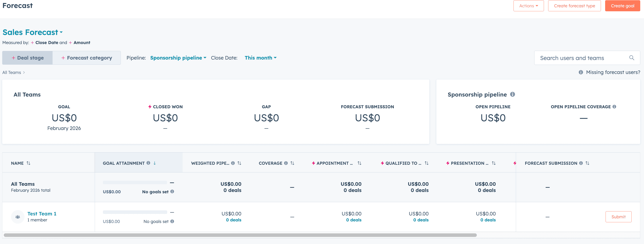Toggle descending sort on Weighted Pipeline column
644x244 pixels.
[239, 163]
